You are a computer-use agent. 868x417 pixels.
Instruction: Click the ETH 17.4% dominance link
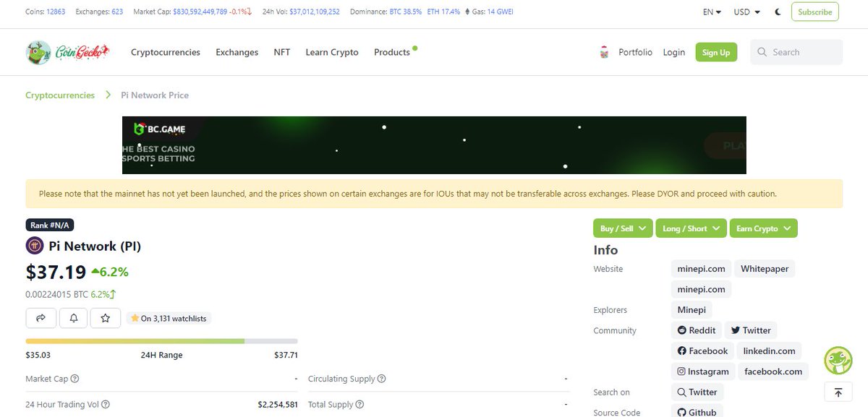pos(443,12)
